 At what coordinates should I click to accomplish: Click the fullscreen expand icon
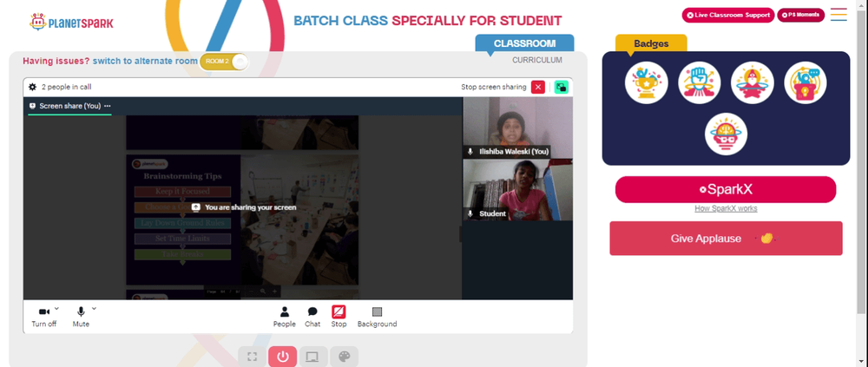pyautogui.click(x=252, y=357)
